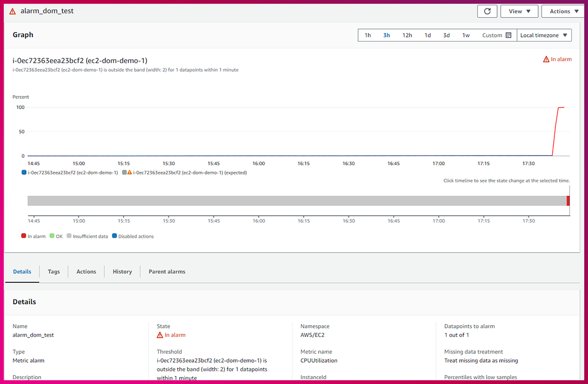Click the red In alarm legend swatch
588x384 pixels.
[x=24, y=236]
